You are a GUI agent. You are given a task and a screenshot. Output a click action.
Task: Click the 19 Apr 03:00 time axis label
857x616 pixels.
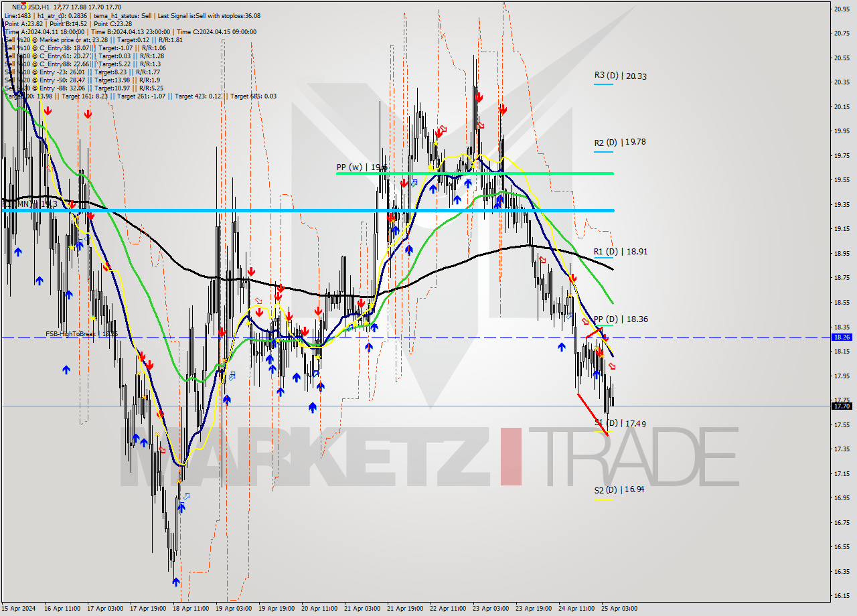click(234, 609)
